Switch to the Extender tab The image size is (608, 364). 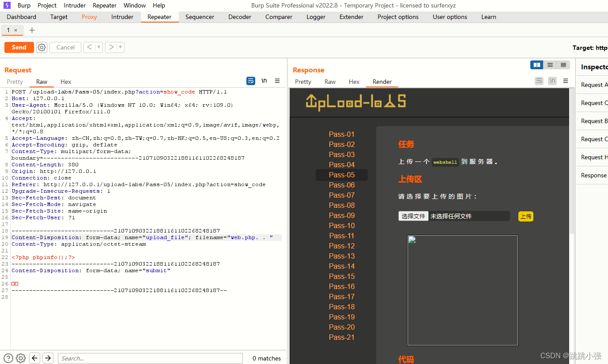351,17
